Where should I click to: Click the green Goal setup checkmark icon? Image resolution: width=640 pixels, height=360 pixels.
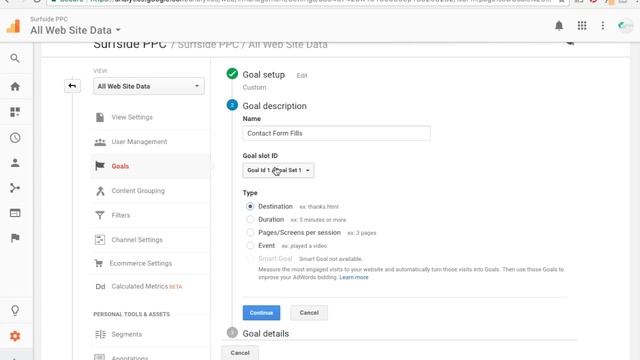232,74
